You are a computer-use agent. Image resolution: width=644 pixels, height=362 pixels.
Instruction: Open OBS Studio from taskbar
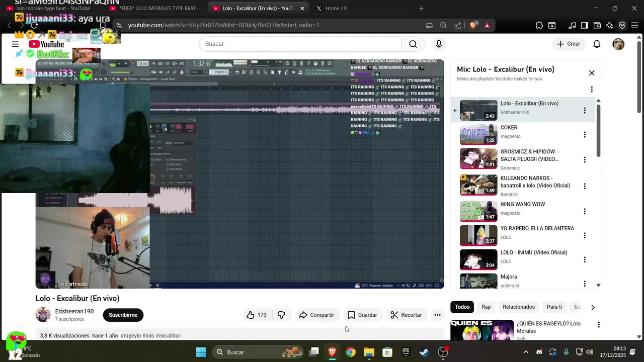tap(443, 352)
